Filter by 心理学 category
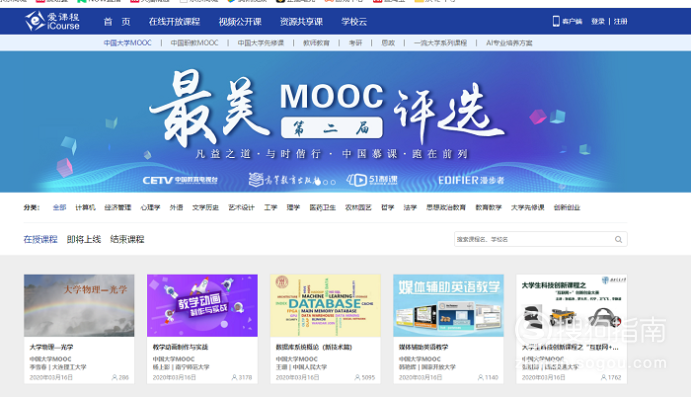Image resolution: width=691 pixels, height=397 pixels. pyautogui.click(x=150, y=208)
